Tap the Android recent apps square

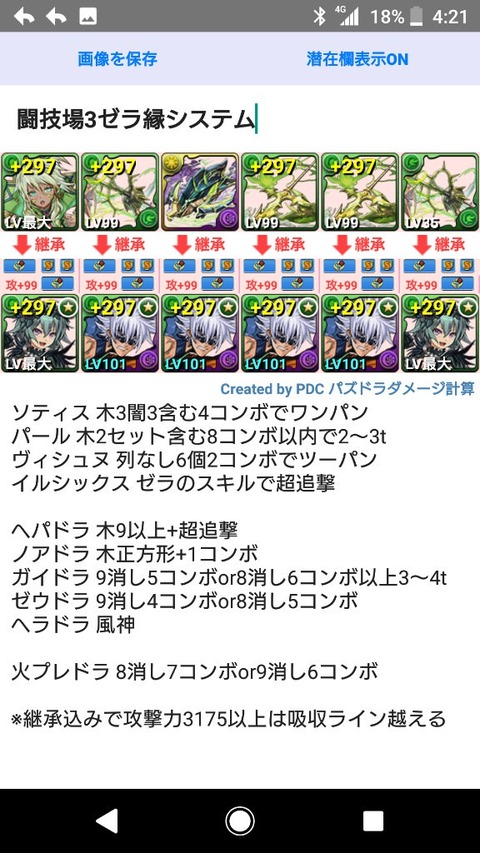pos(373,821)
